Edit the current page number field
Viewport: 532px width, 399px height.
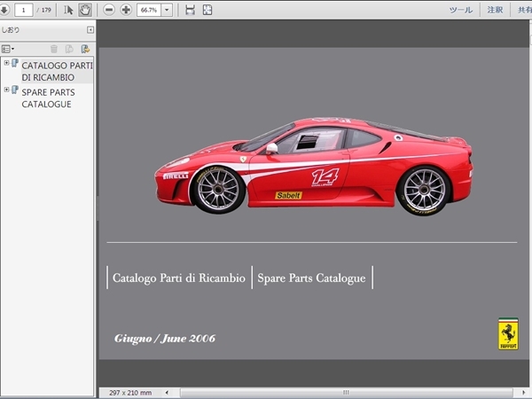click(x=24, y=10)
